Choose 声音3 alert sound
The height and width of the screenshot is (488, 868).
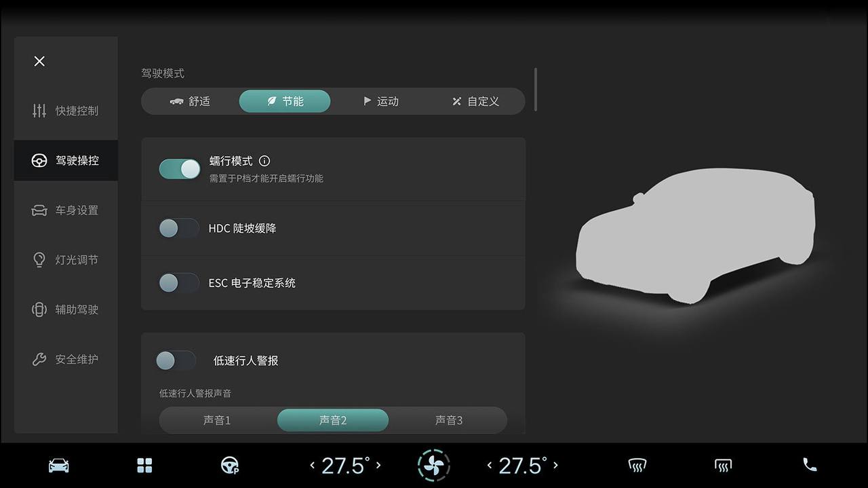[x=449, y=420]
